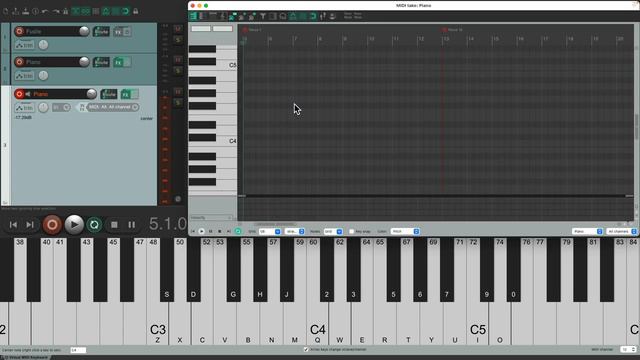Viewport: 640px width, 360px height.
Task: Arm record on the second track named Piano
Action: click(19, 62)
